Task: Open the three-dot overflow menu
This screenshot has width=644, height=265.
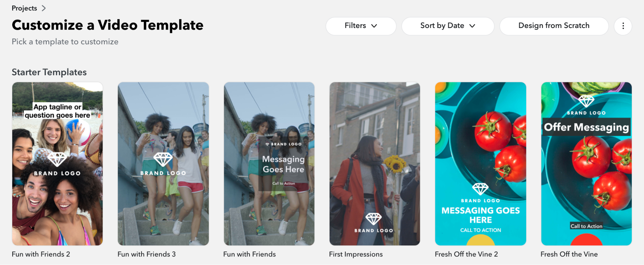Action: point(623,26)
